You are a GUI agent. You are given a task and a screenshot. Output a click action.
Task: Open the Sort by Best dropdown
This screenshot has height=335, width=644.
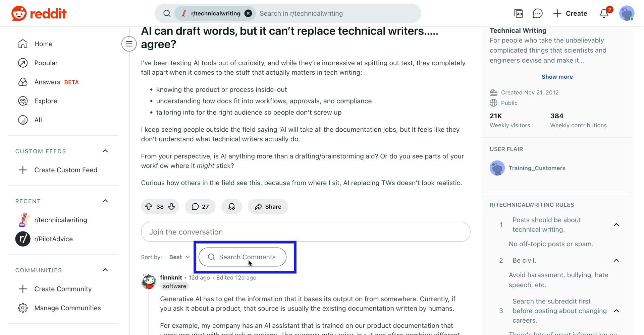179,257
